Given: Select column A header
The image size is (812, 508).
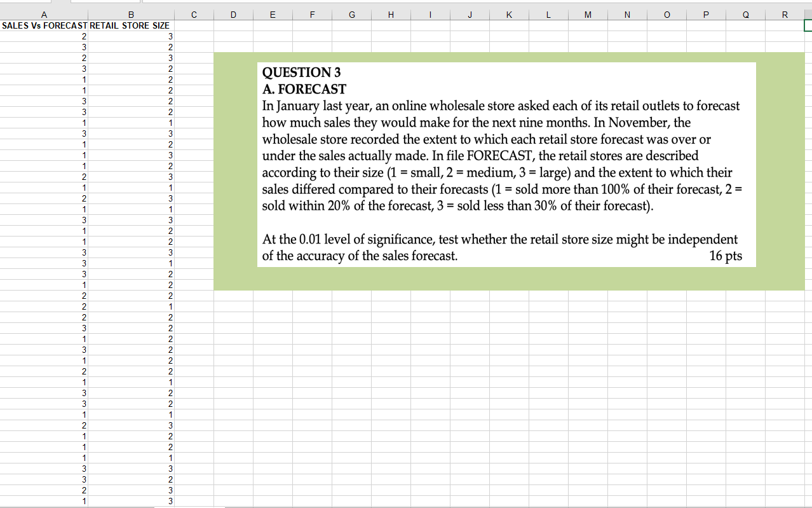Looking at the screenshot, I should 44,14.
